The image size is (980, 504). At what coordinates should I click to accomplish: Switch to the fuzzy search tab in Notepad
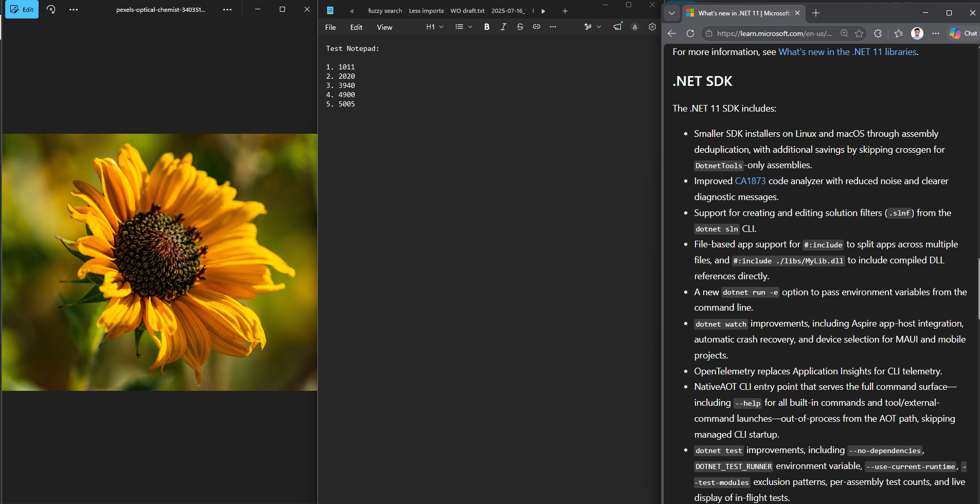pos(385,11)
